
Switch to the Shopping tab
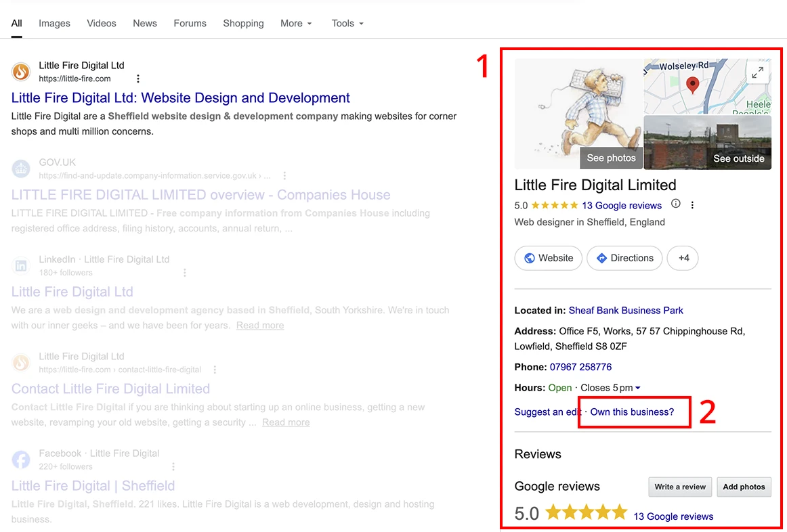[243, 24]
